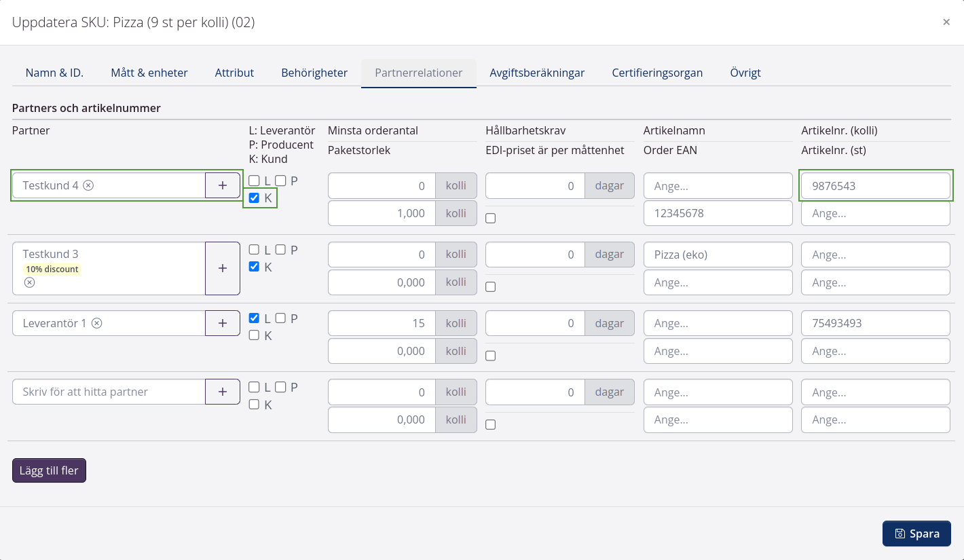Click plus button beside empty partner search
This screenshot has width=964, height=560.
(x=223, y=392)
